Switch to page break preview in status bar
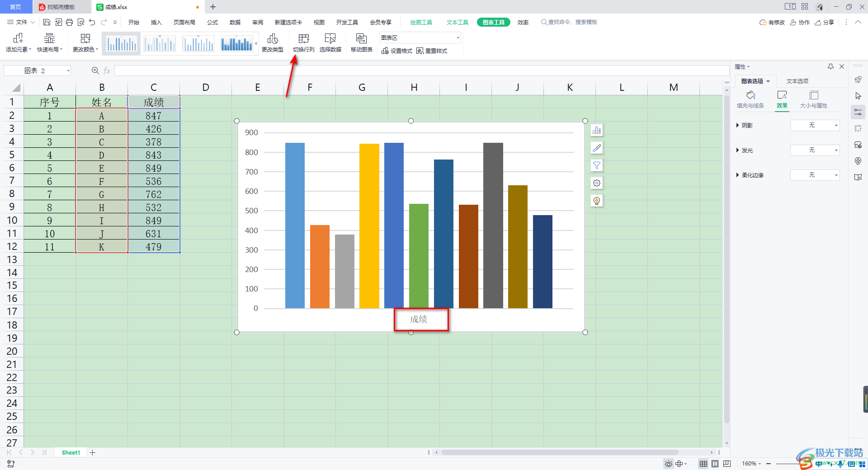The width and height of the screenshot is (868, 470). pos(727,464)
